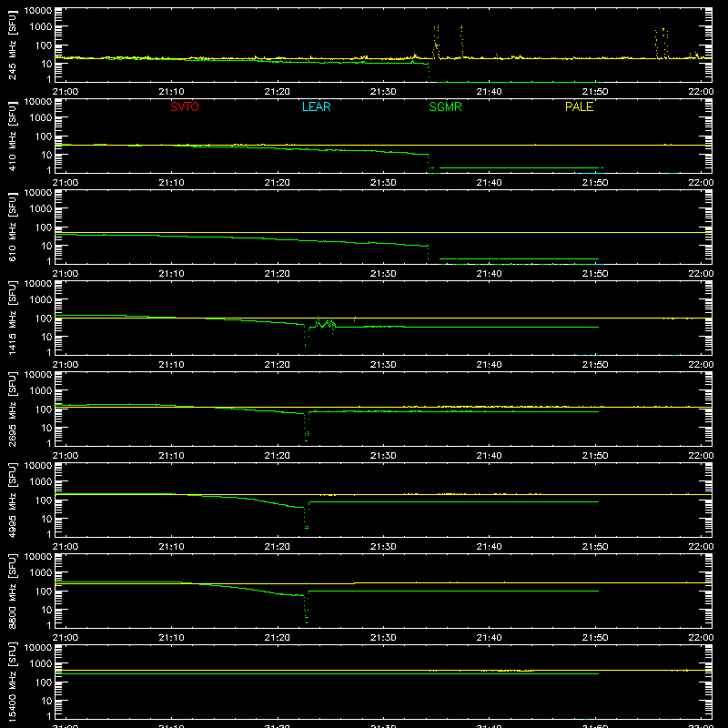Select the 245 MHz [SFU] axis title
The image size is (728, 728).
point(13,45)
